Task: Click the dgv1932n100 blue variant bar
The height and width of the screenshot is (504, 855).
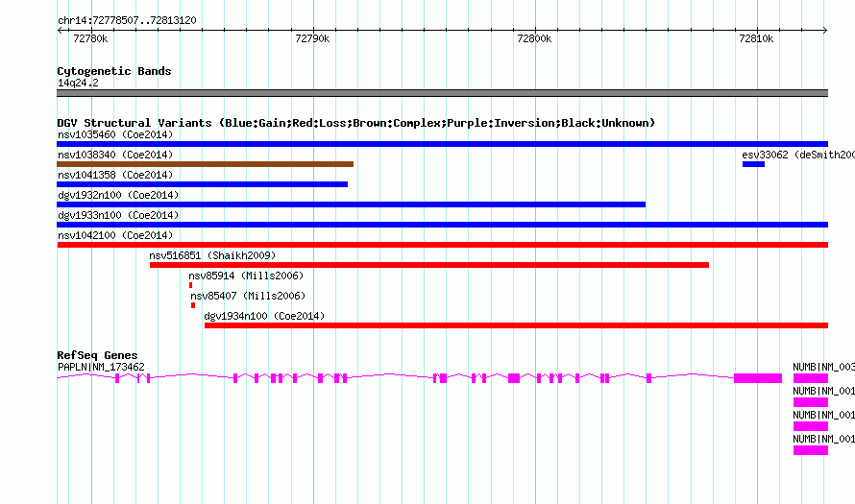Action: pyautogui.click(x=352, y=204)
